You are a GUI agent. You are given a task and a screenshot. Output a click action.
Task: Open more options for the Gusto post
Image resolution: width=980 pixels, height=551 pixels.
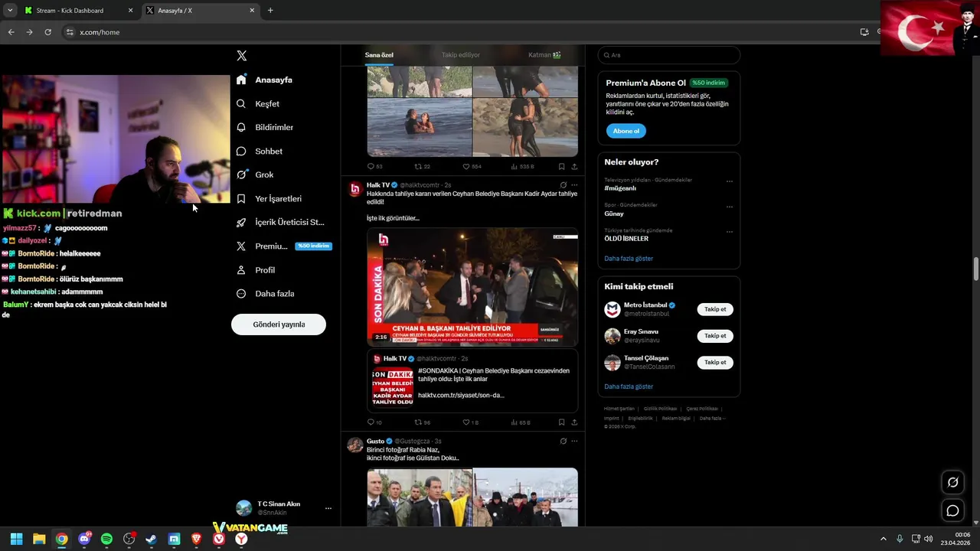[574, 442]
